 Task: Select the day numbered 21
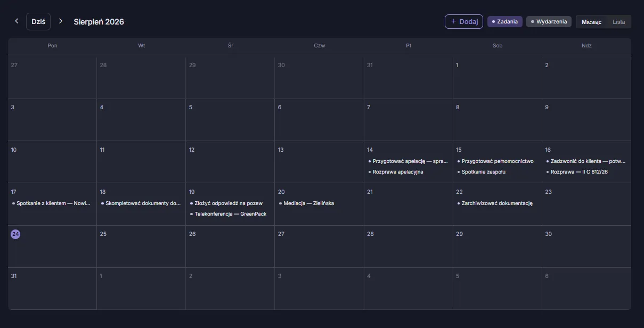click(x=370, y=192)
